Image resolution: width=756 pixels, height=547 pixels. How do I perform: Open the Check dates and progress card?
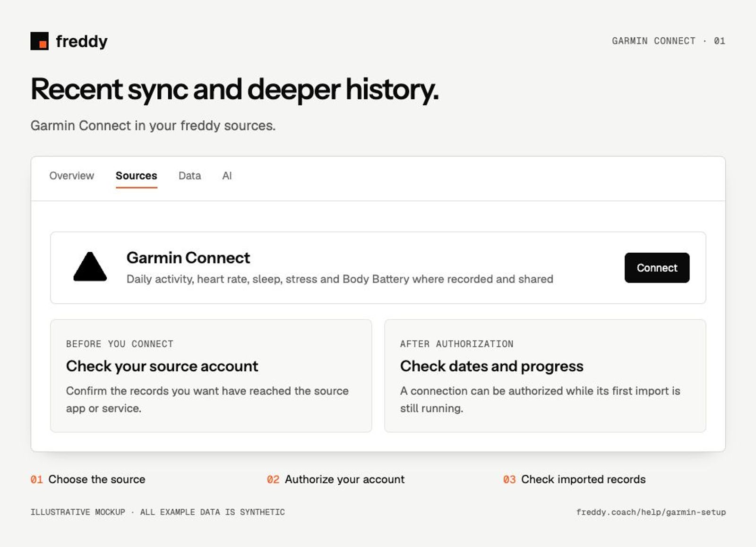[x=545, y=376]
